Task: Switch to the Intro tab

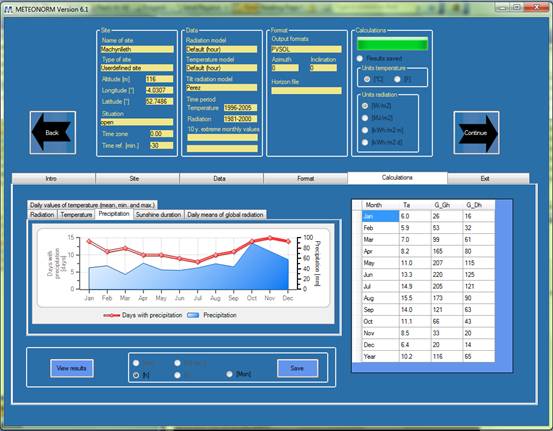Action: point(54,178)
